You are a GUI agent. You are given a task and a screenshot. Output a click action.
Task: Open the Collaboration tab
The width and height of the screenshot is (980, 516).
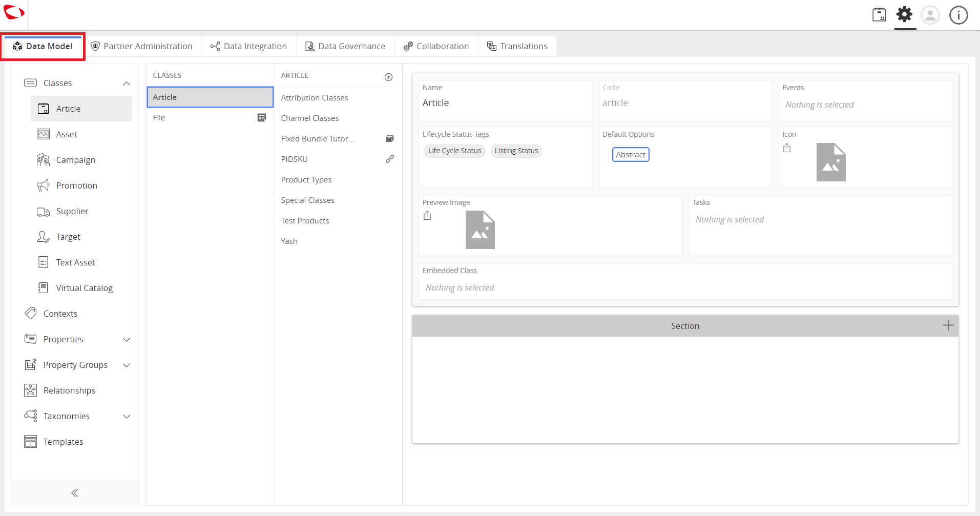(436, 46)
